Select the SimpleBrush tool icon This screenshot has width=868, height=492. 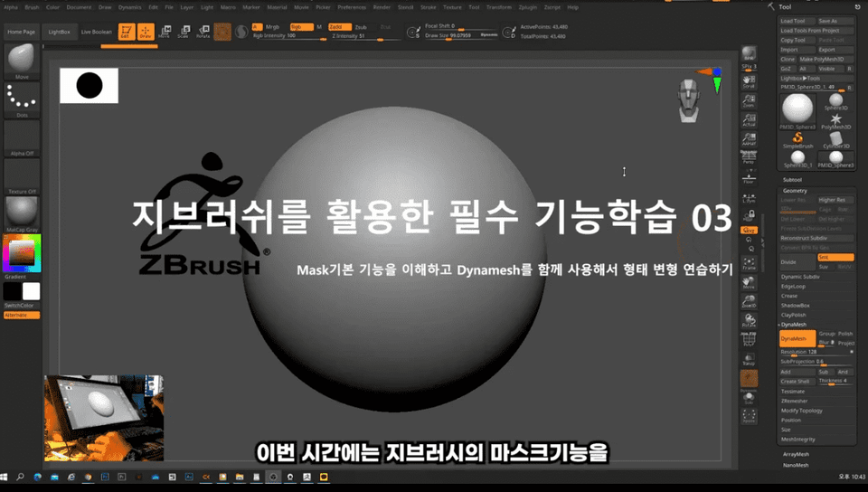click(797, 139)
